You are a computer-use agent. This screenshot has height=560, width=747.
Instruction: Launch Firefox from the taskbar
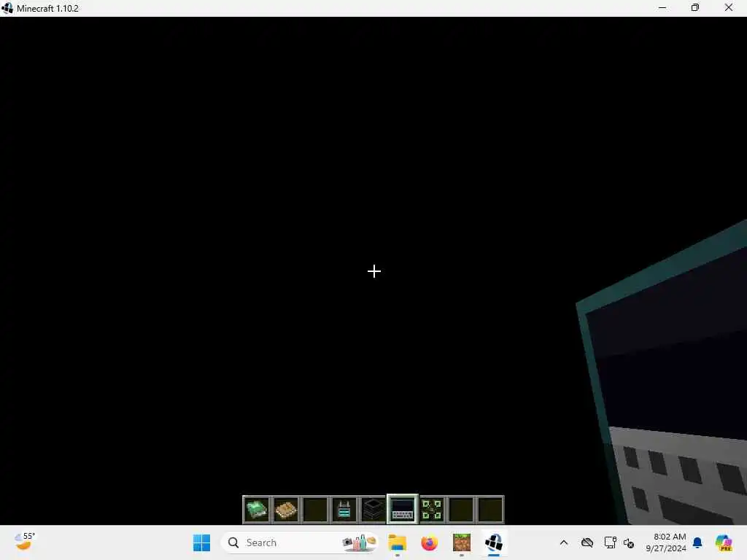pyautogui.click(x=429, y=542)
